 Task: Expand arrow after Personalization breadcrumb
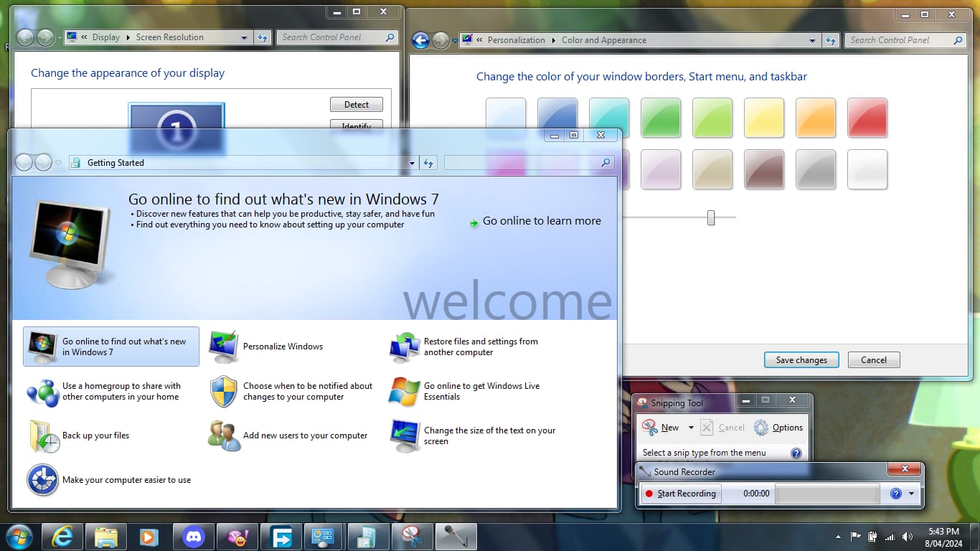tap(554, 40)
